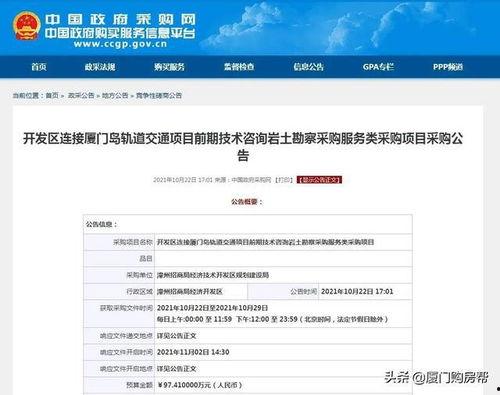Select the opening time 2021年11月02日 14:30
The height and width of the screenshot is (395, 500).
(193, 352)
